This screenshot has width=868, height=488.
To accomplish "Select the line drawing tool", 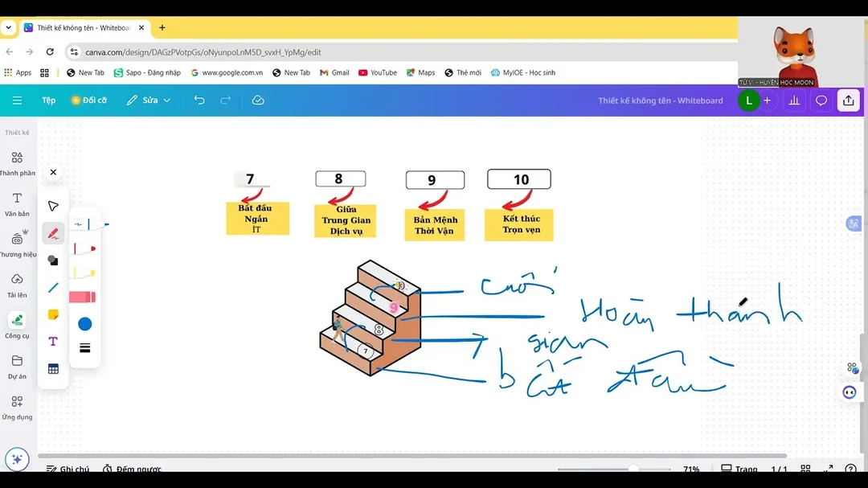I will click(x=53, y=288).
